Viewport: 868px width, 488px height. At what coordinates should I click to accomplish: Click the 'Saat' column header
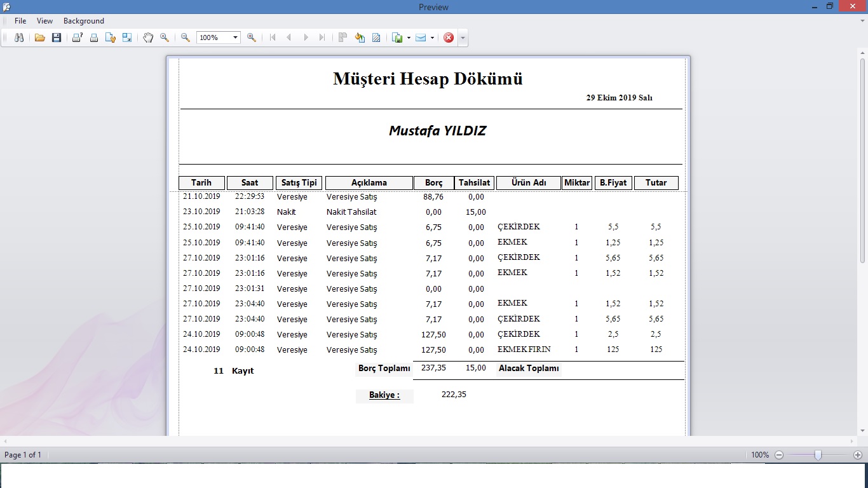[250, 183]
